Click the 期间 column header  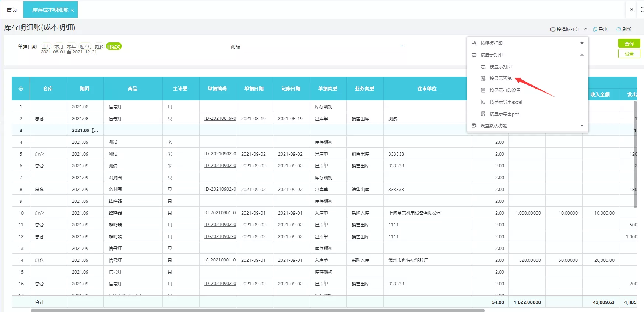click(85, 89)
